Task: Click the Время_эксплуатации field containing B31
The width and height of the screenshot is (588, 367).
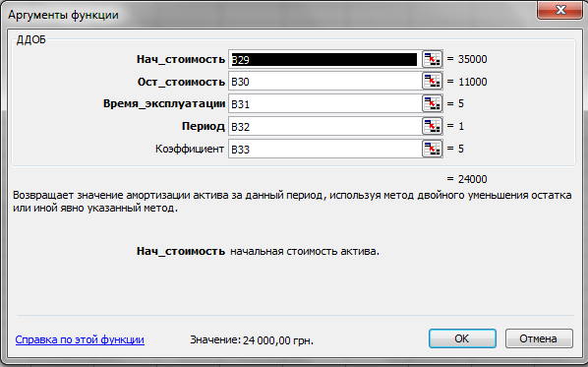Action: point(324,103)
